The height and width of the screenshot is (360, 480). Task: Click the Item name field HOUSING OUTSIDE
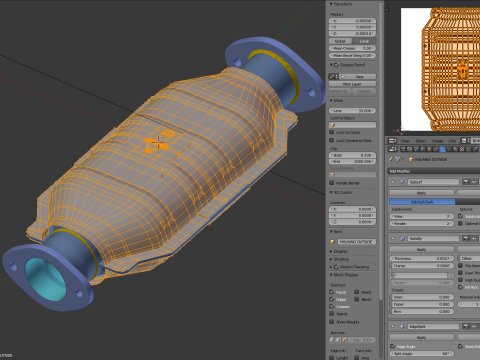click(x=357, y=242)
